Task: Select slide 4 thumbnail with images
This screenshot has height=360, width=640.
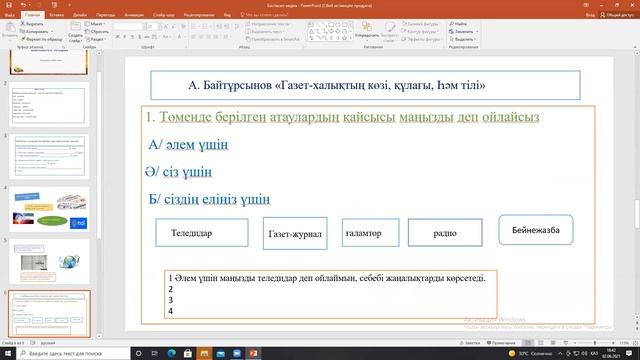Action: coord(49,209)
